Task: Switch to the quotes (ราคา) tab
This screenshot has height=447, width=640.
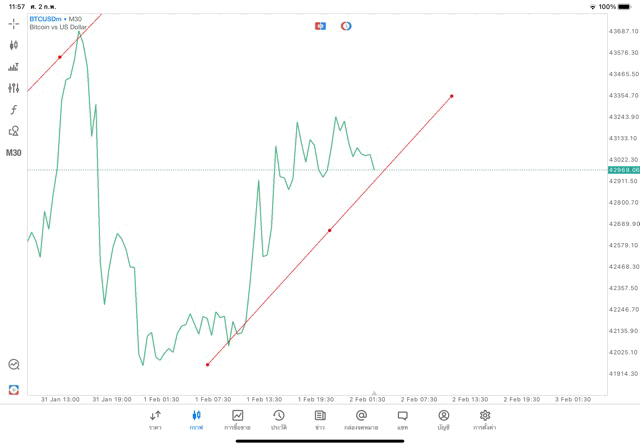Action: click(x=155, y=419)
